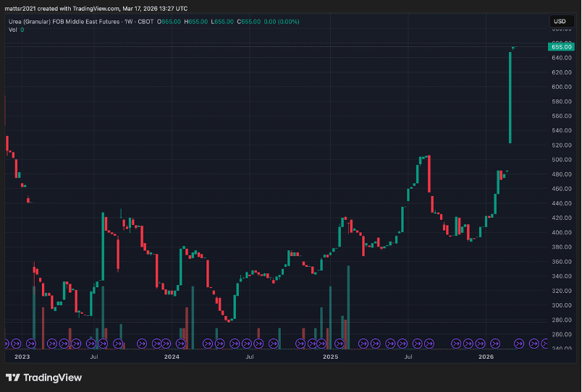The width and height of the screenshot is (582, 392).
Task: Click the 480.00 price axis label
Action: pos(562,174)
